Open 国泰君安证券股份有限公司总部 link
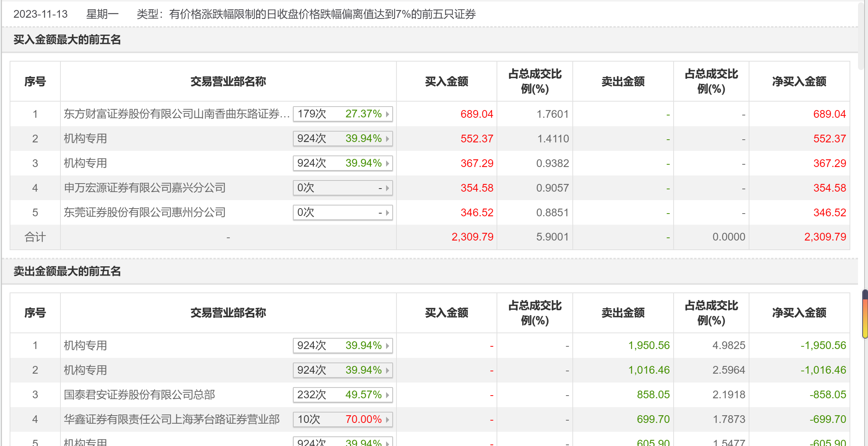Image resolution: width=868 pixels, height=446 pixels. 139,395
